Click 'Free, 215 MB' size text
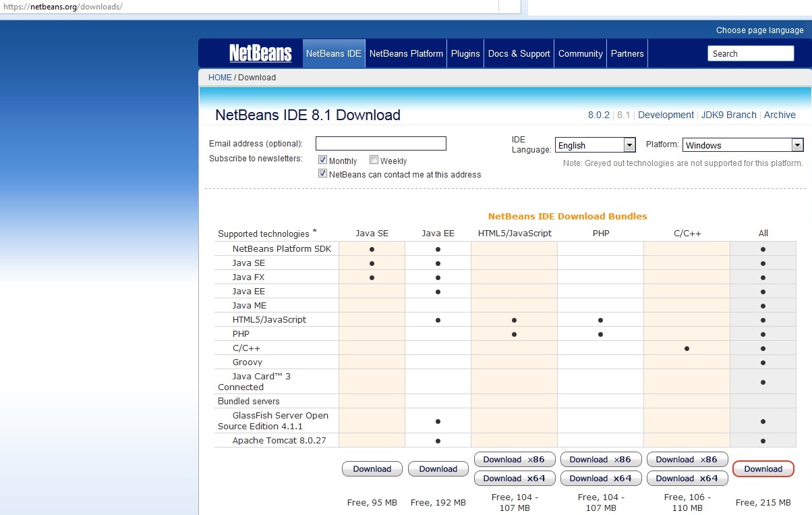Screen dimensions: 812x515 [x=763, y=503]
